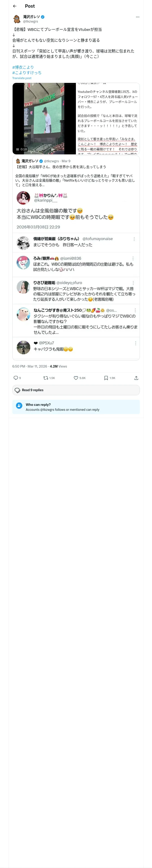Viewport: 152px width, 868px height.
Task: Go back using the arrow icon
Action: (x=14, y=6)
